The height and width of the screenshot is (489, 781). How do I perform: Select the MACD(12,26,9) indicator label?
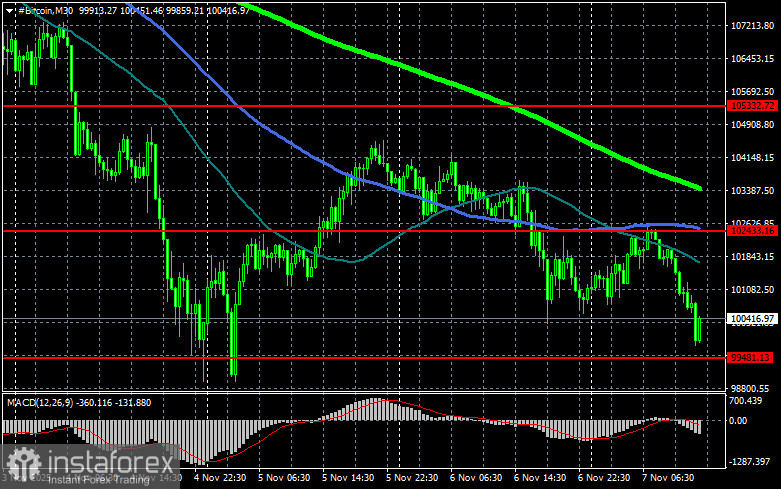40,402
